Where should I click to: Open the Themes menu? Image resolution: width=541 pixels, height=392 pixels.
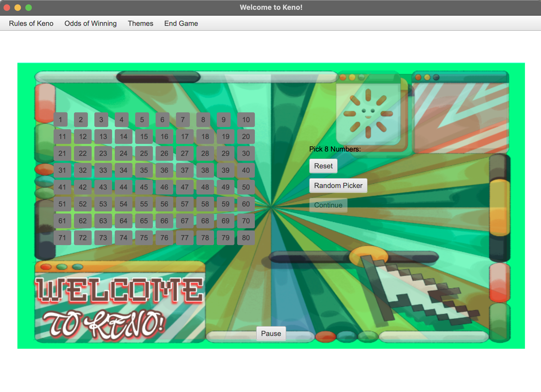pyautogui.click(x=140, y=23)
